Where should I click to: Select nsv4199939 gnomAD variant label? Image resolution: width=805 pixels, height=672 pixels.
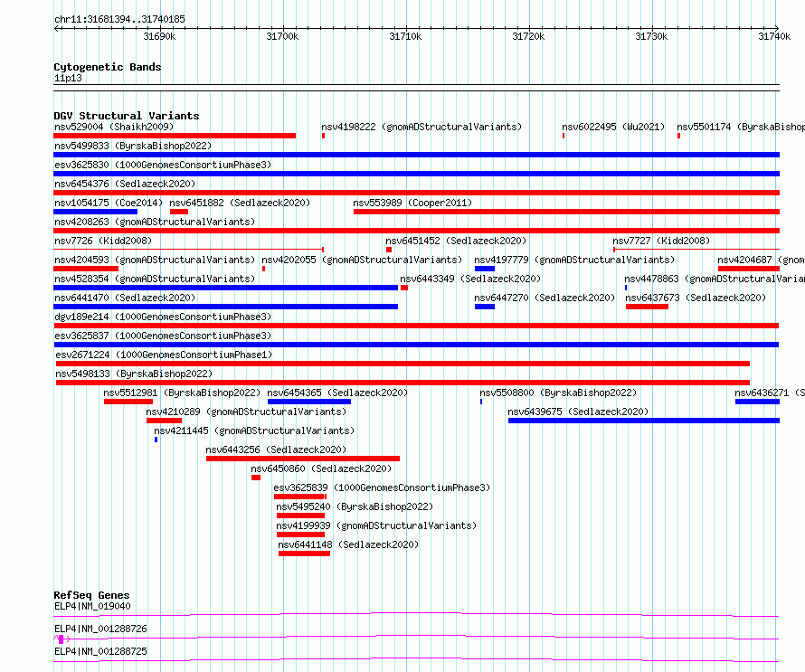click(x=376, y=525)
